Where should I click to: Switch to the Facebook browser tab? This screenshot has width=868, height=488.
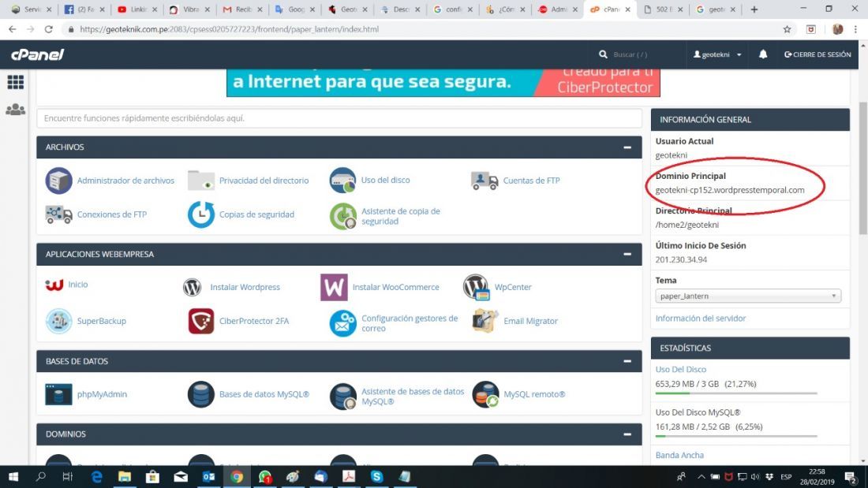84,9
